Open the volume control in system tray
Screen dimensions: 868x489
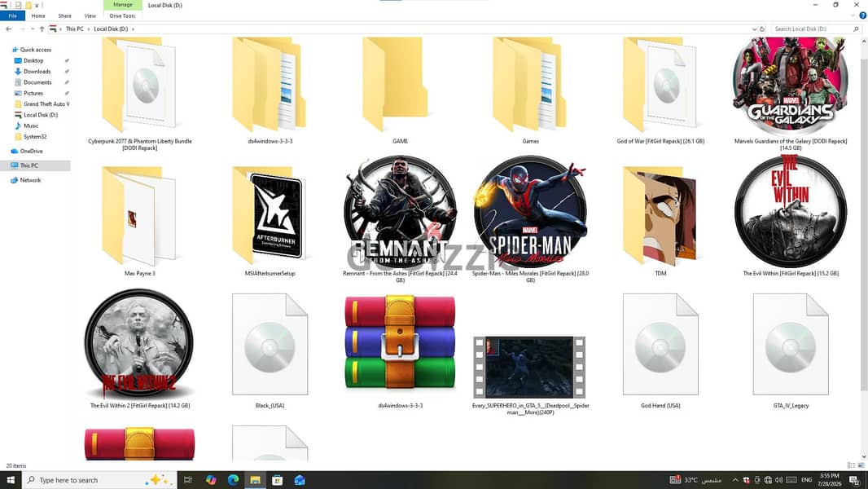[779, 480]
